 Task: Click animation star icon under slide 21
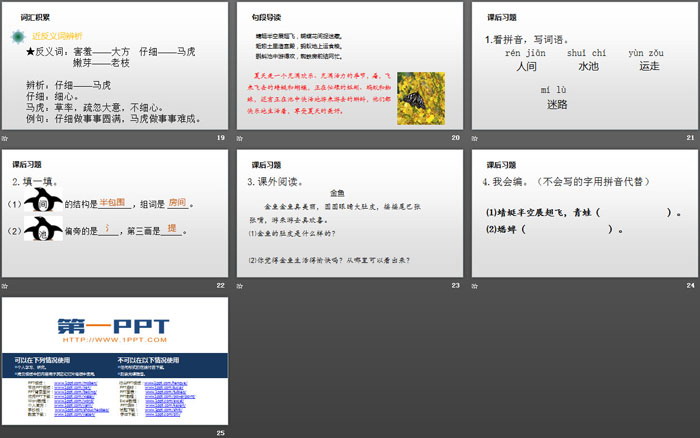(475, 137)
